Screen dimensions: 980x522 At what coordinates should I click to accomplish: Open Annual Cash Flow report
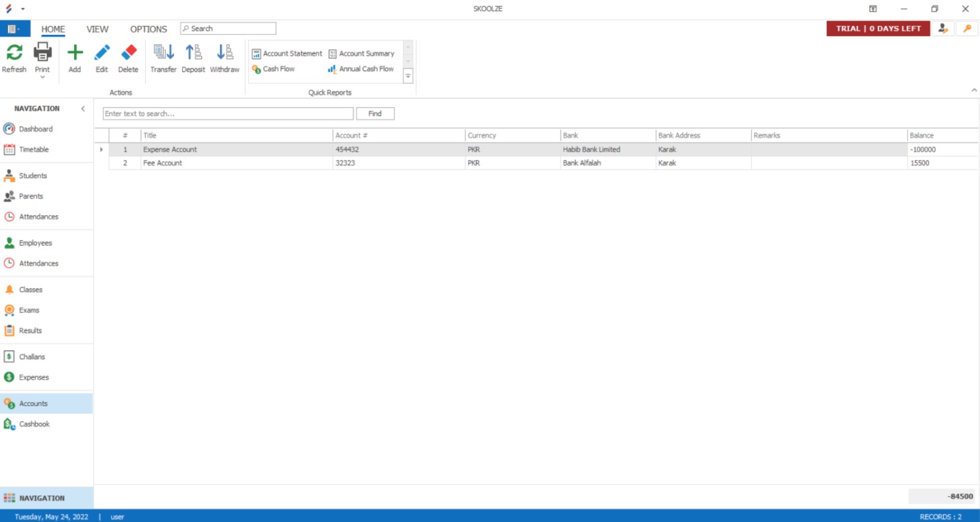click(361, 69)
